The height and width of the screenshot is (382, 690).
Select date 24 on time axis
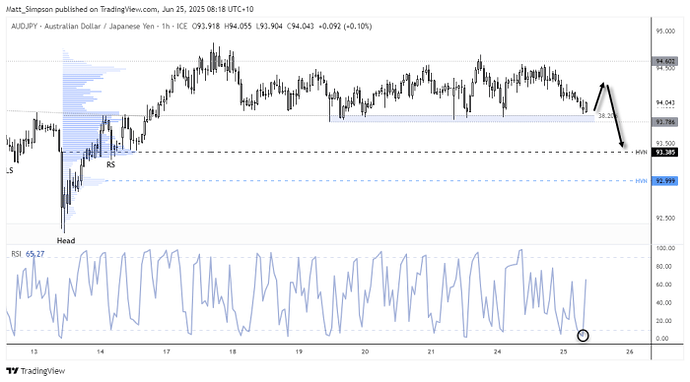tap(497, 352)
